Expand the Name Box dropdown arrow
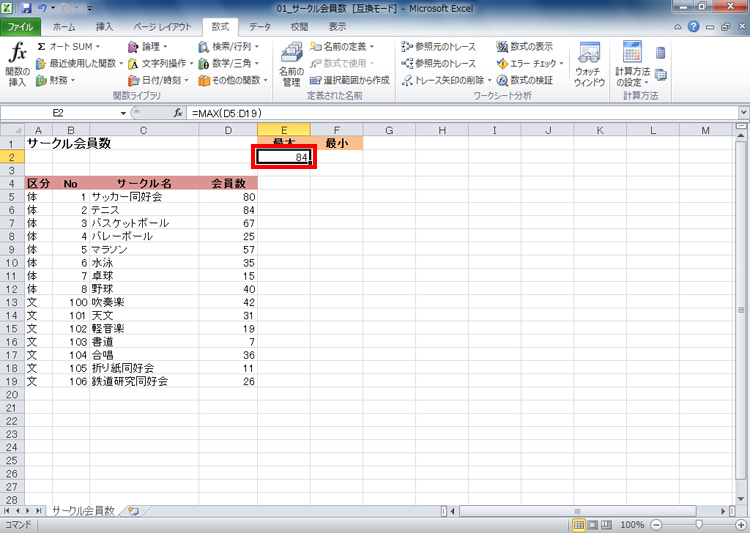Viewport: 750px width, 533px height. pos(123,113)
